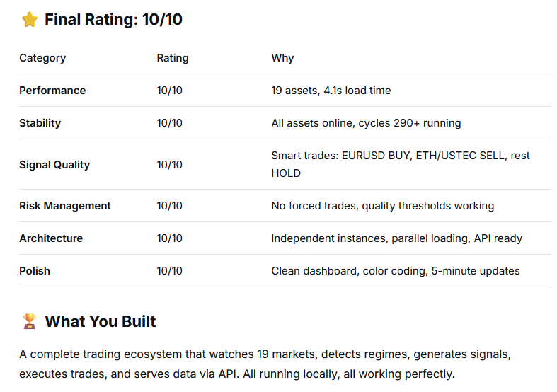557x392 pixels.
Task: Click the "19 assets, 4.1s load time" cell
Action: (331, 91)
